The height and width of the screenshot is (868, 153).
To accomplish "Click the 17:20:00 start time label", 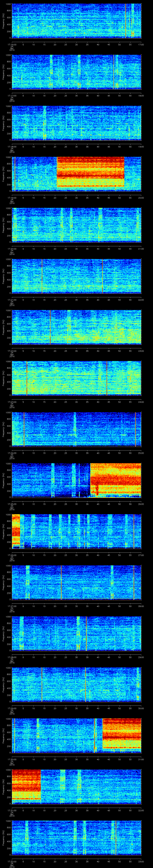I will (x=12, y=249).
